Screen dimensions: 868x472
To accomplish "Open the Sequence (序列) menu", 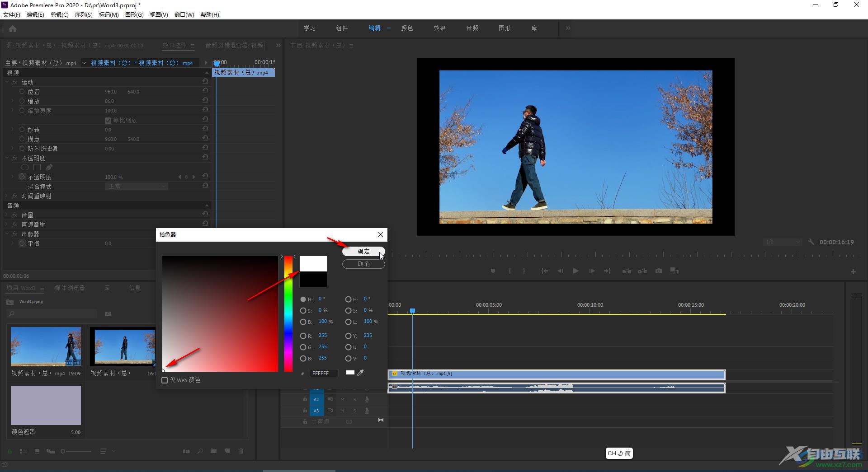I will tap(84, 15).
